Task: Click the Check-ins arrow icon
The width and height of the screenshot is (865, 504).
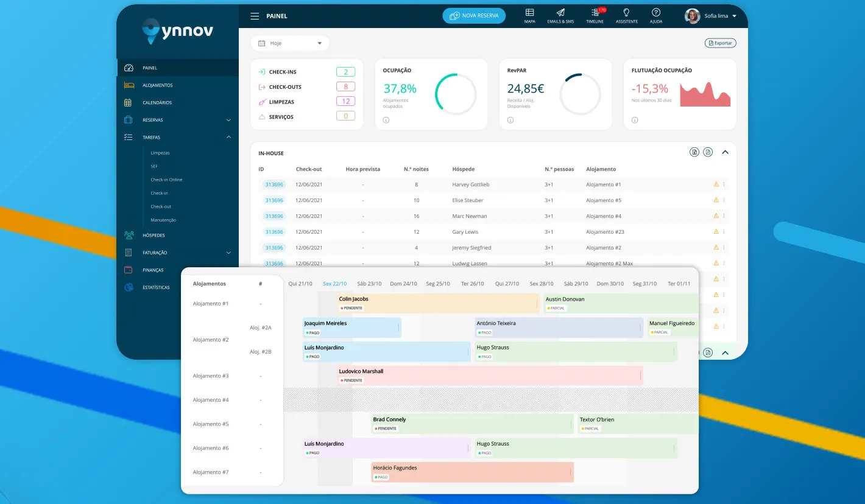Action: click(x=262, y=72)
